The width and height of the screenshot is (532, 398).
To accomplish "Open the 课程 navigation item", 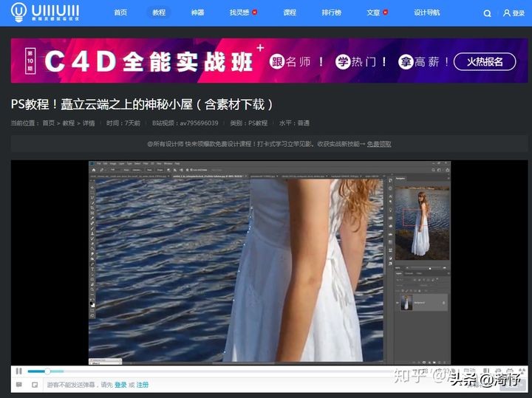I will [x=290, y=13].
